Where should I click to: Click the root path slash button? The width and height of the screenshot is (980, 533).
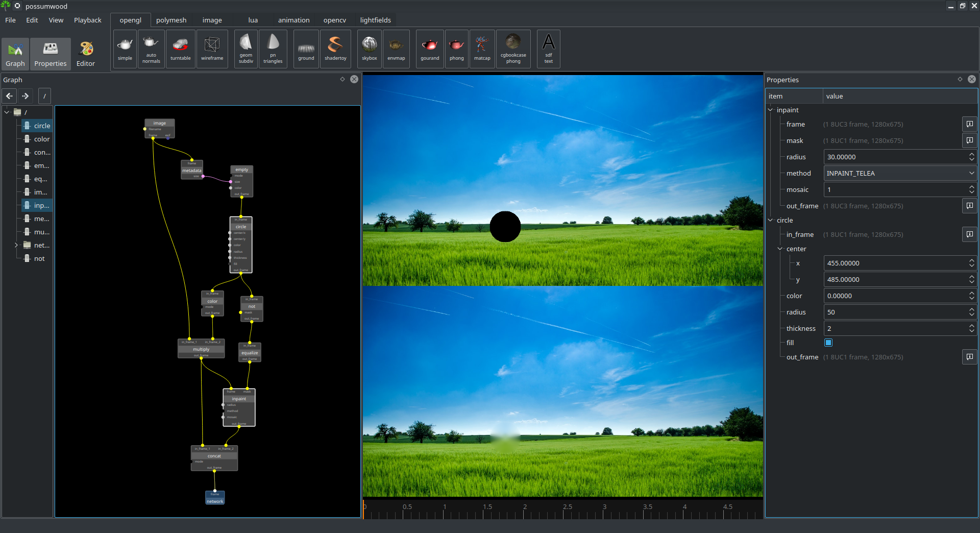tap(44, 95)
